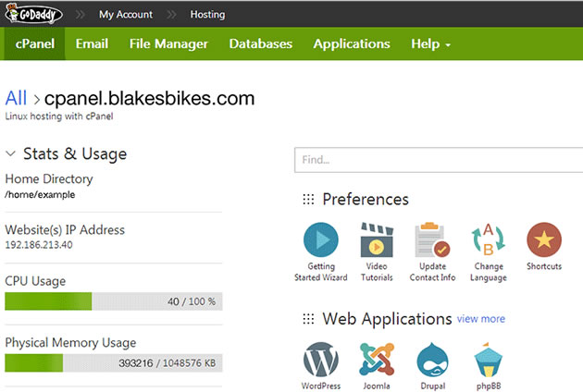The height and width of the screenshot is (392, 583).
Task: Launch the Drupal application icon
Action: (432, 360)
